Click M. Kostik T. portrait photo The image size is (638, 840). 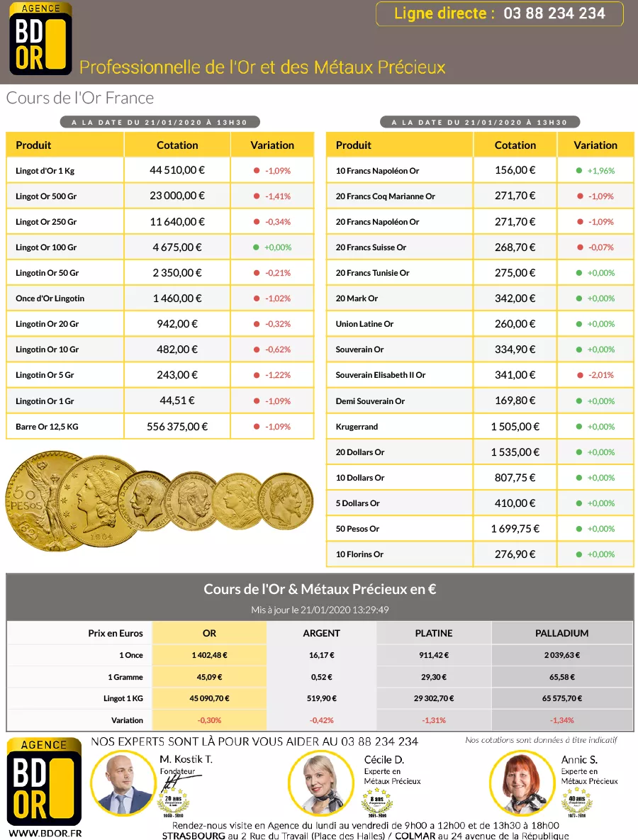pyautogui.click(x=121, y=782)
